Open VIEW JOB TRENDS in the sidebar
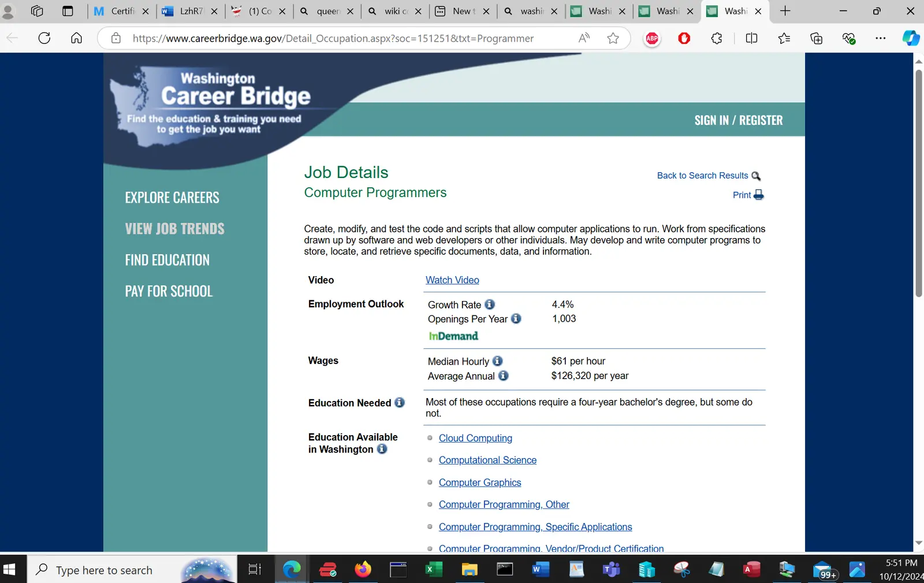This screenshot has height=583, width=924. pyautogui.click(x=175, y=229)
